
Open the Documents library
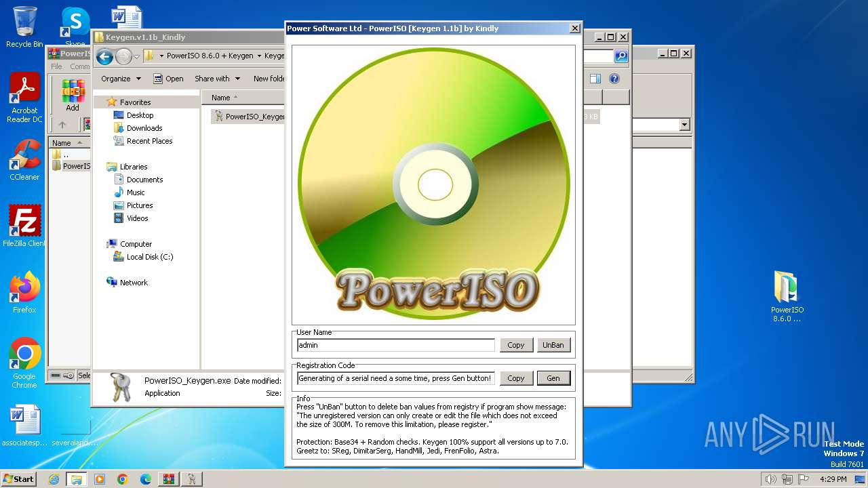pyautogui.click(x=144, y=180)
